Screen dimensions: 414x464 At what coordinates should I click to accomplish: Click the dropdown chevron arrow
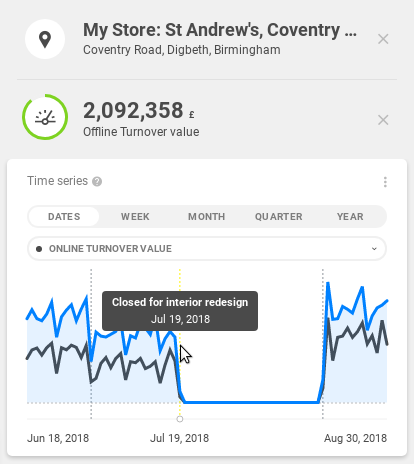374,249
